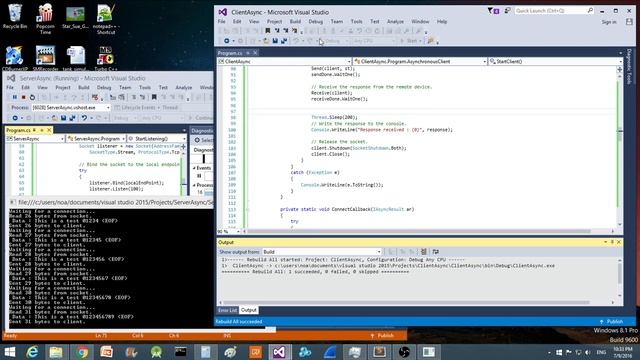Open Tools menu in ServerAsync window

click(x=145, y=87)
